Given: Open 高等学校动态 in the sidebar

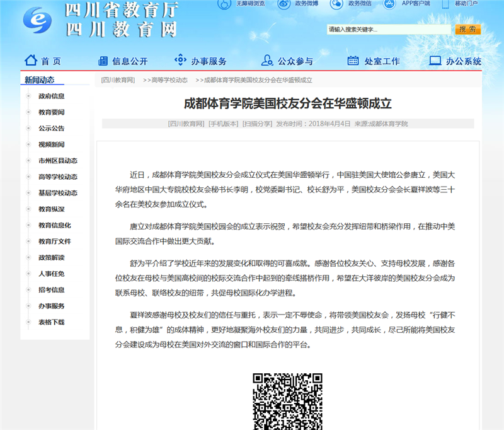Looking at the screenshot, I should pyautogui.click(x=58, y=177).
